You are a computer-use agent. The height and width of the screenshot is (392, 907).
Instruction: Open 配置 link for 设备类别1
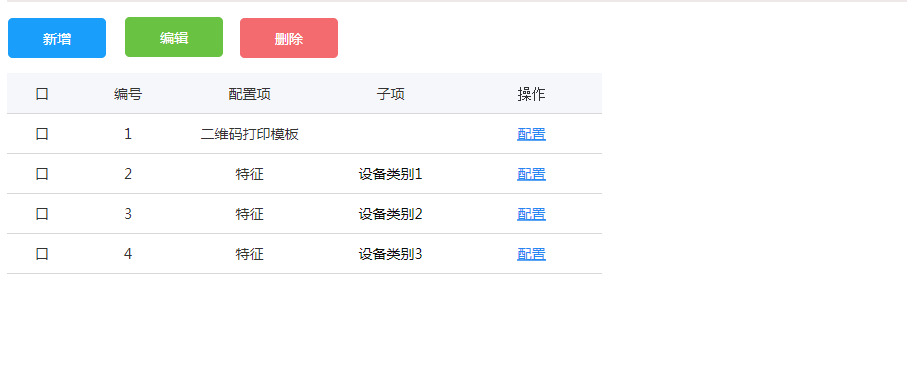tap(531, 174)
